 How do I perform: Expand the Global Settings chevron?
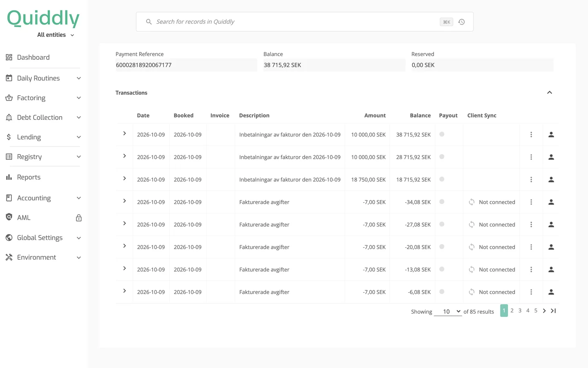tap(79, 238)
